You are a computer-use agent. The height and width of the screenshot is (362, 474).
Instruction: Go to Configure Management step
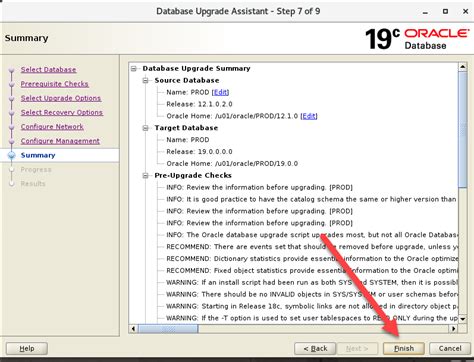click(60, 141)
